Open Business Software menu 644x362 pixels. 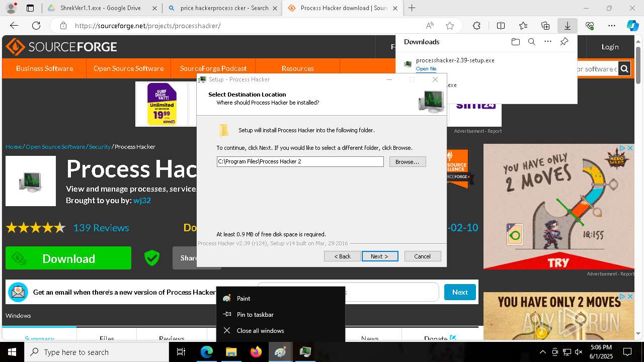pos(44,68)
